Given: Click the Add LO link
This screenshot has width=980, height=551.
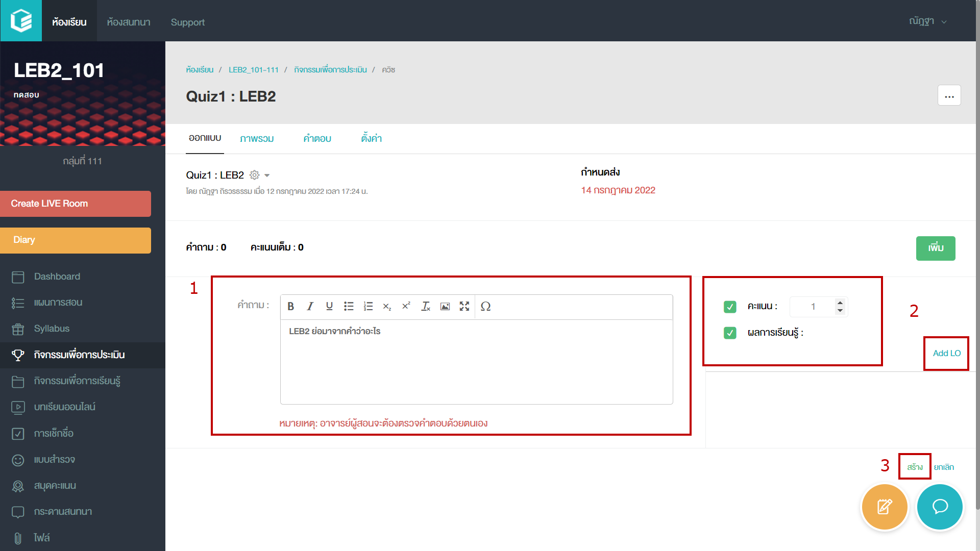Looking at the screenshot, I should tap(946, 353).
